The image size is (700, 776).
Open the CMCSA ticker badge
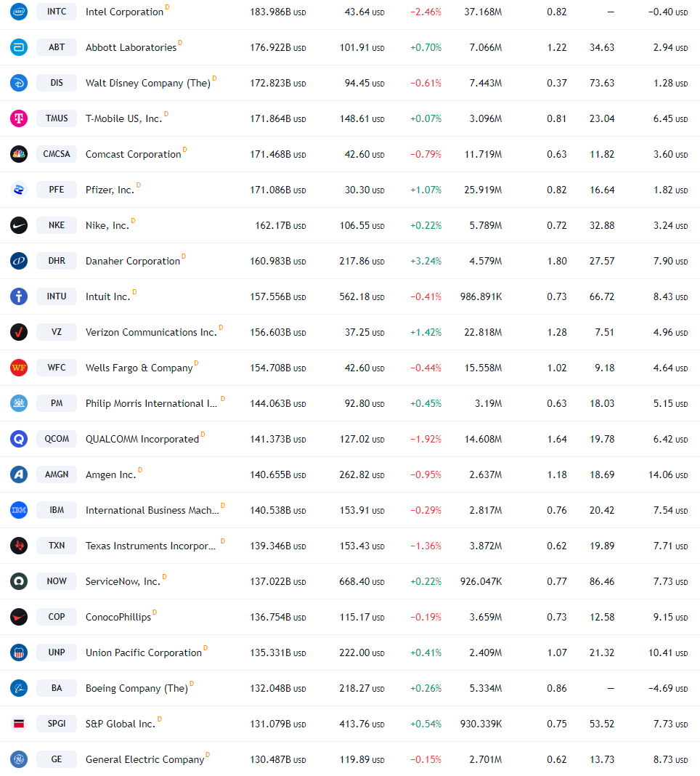click(57, 154)
